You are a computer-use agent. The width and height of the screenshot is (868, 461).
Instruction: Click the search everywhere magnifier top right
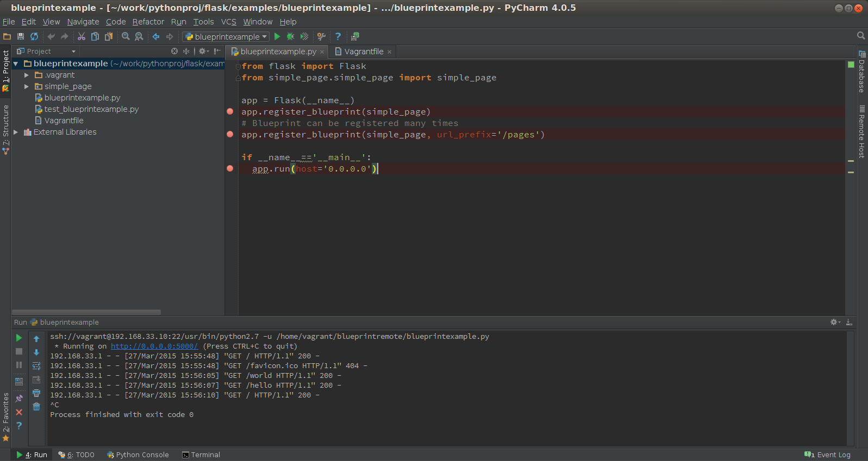click(x=861, y=36)
